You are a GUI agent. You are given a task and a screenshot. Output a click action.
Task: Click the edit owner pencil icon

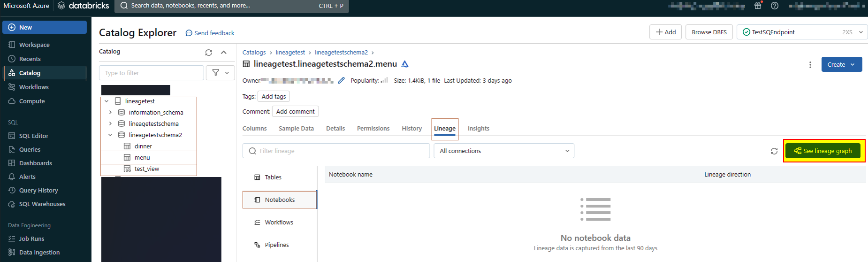pos(341,80)
